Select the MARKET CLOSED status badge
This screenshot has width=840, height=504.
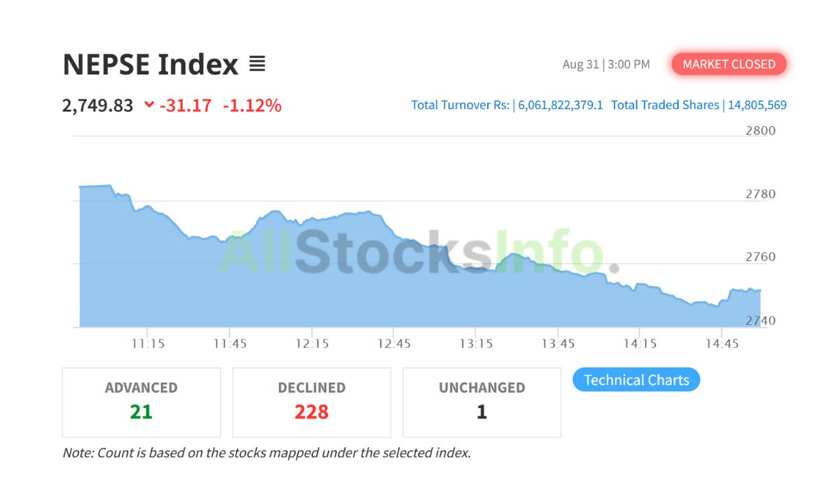tap(729, 64)
